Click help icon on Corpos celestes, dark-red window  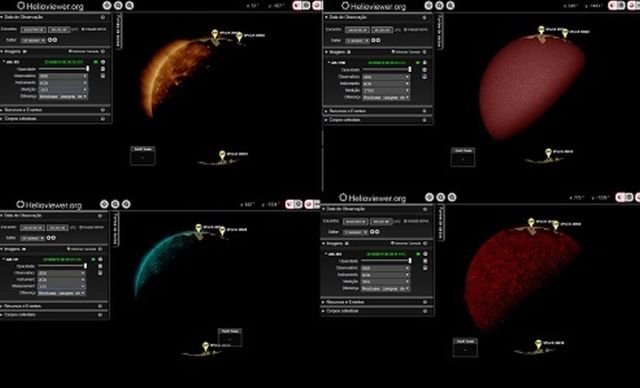[x=425, y=311]
